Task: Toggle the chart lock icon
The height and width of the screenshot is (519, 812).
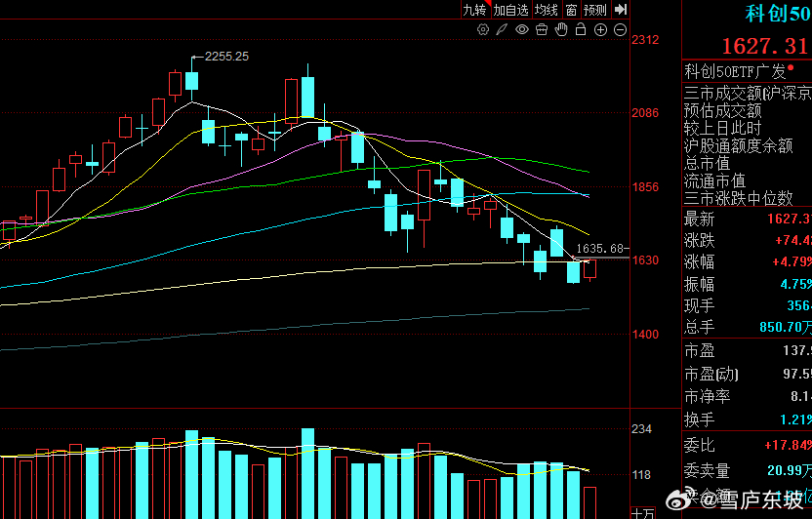Action: point(581,29)
